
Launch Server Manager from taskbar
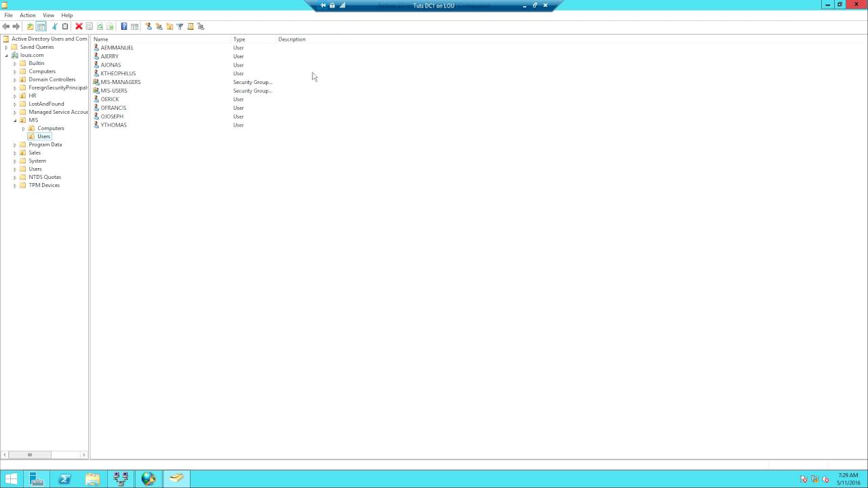(x=37, y=479)
